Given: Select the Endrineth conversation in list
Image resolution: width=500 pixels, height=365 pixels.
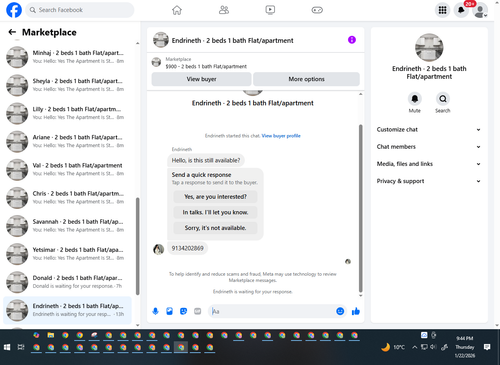Looking at the screenshot, I should 67,310.
